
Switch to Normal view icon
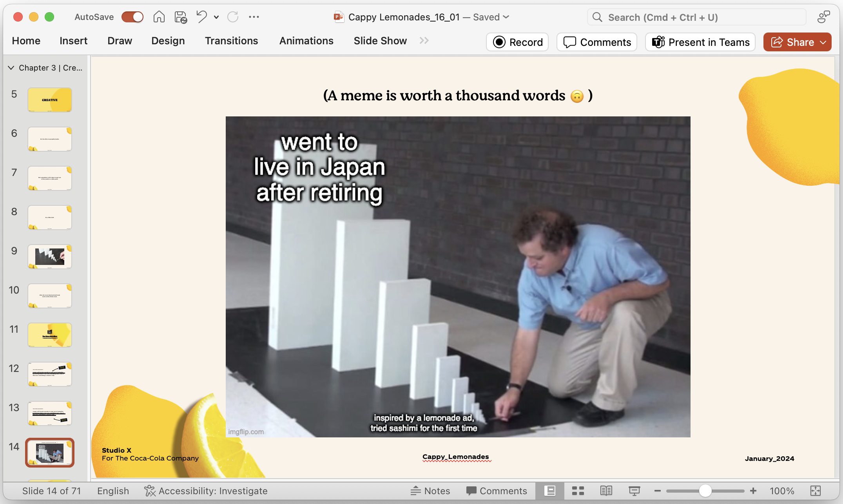pos(550,491)
